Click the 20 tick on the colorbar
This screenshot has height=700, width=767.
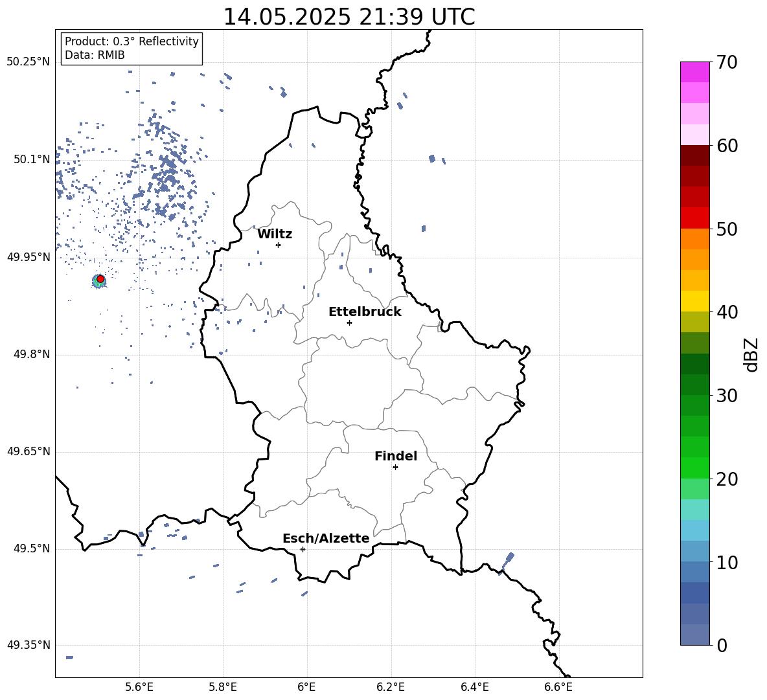727,479
